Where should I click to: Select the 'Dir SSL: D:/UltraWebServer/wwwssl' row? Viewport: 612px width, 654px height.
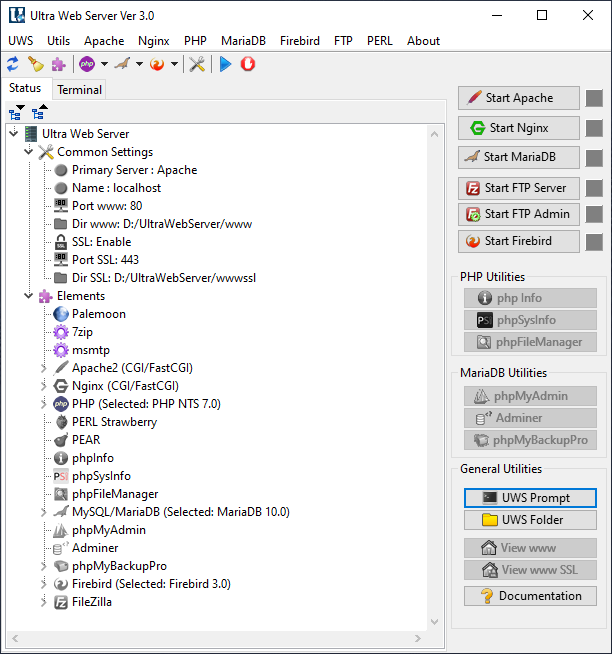tap(164, 278)
